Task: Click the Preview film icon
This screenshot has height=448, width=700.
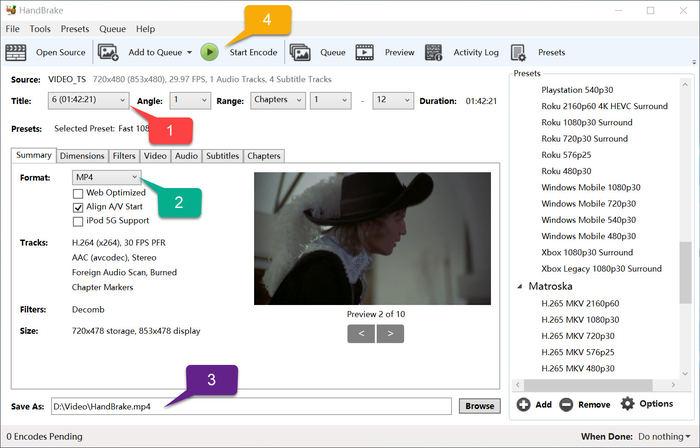Action: (x=365, y=52)
